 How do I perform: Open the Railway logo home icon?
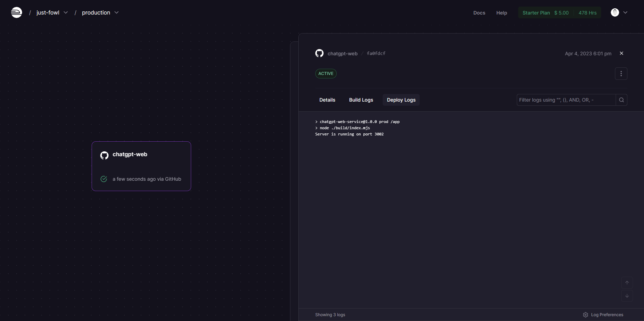point(16,12)
